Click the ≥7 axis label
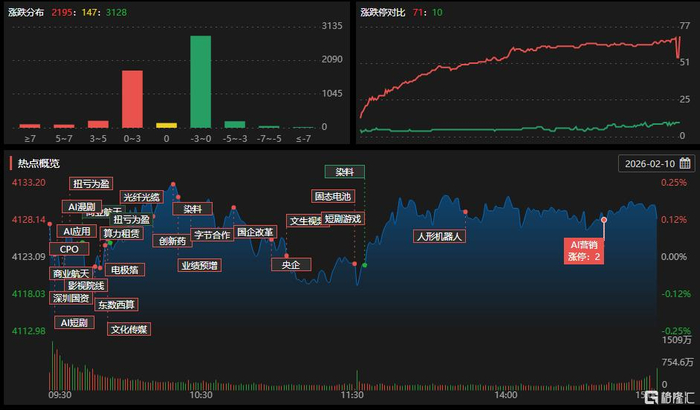The width and height of the screenshot is (700, 410). [x=30, y=139]
